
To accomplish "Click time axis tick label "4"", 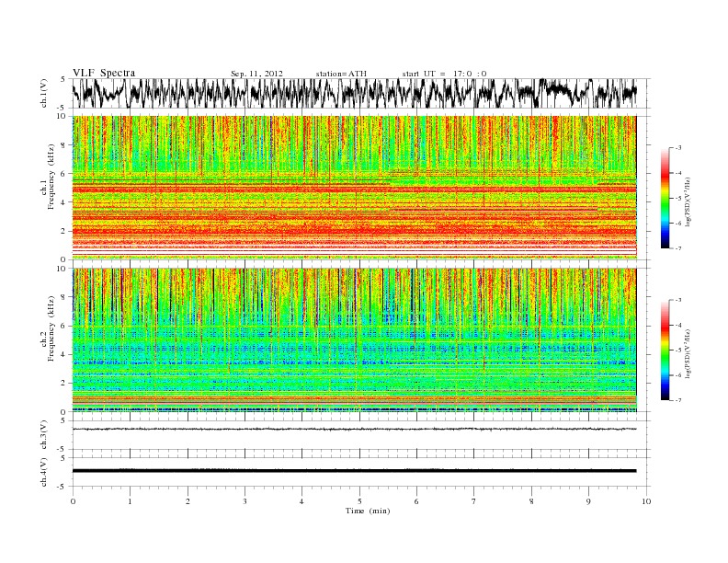I will point(301,501).
